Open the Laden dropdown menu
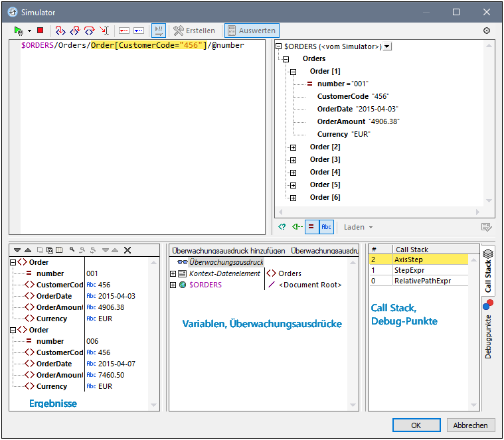The width and height of the screenshot is (504, 440). pos(358,227)
